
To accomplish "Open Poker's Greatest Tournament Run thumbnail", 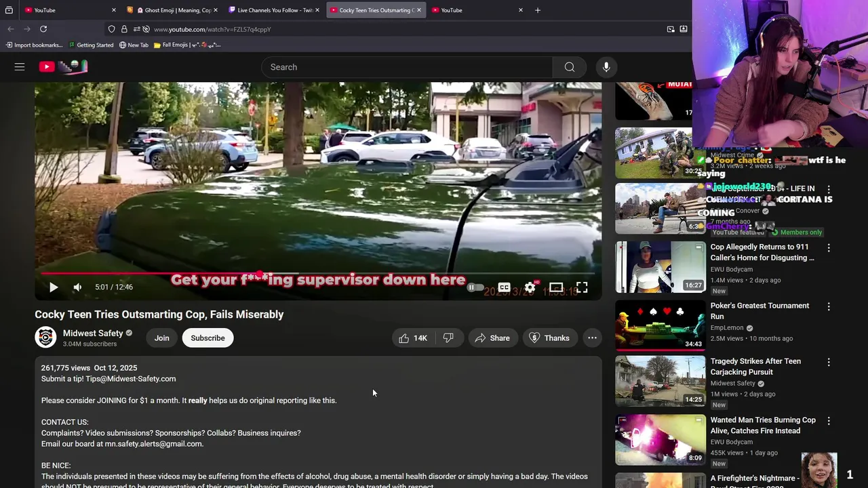I will click(660, 325).
